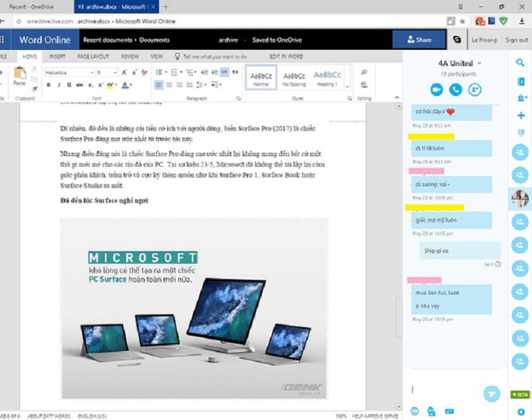The width and height of the screenshot is (532, 420).
Task: Click the Decrease Indent icon
Action: click(204, 72)
